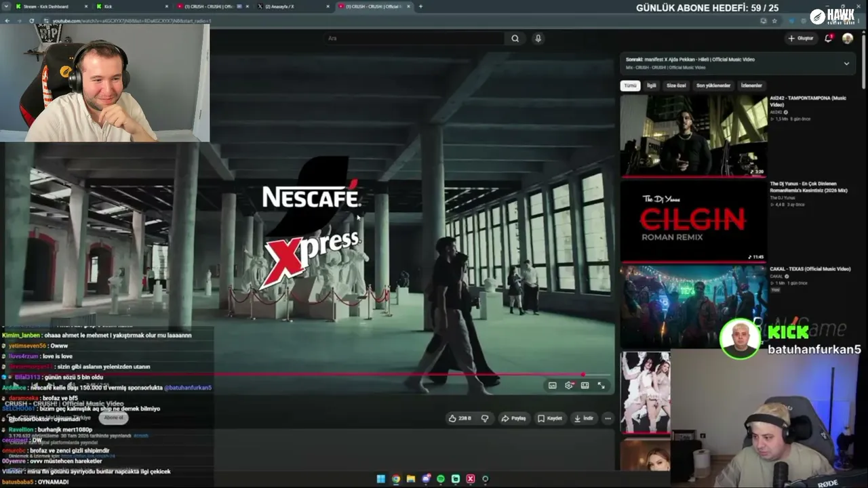The image size is (868, 488).
Task: Select the İzlenenler filter chip
Action: (751, 86)
